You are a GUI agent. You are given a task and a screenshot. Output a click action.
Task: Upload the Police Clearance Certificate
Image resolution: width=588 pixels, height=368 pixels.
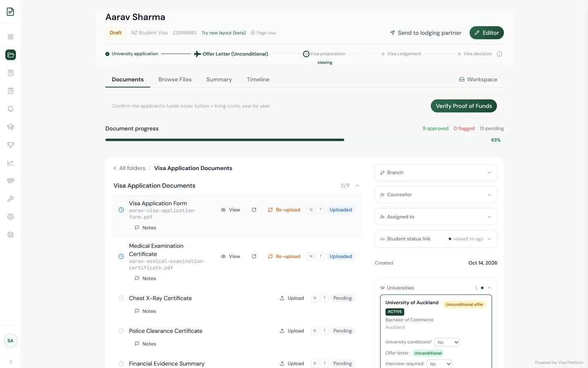(x=292, y=331)
